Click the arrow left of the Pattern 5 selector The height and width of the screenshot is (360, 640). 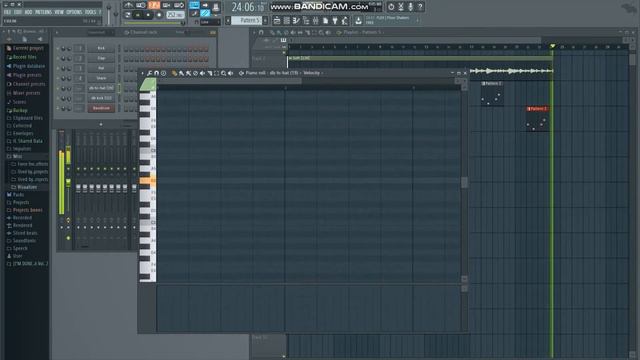(x=228, y=20)
